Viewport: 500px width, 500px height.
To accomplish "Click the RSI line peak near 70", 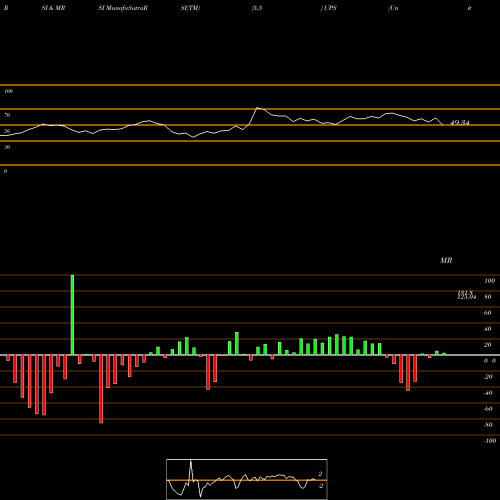I will 257,108.
